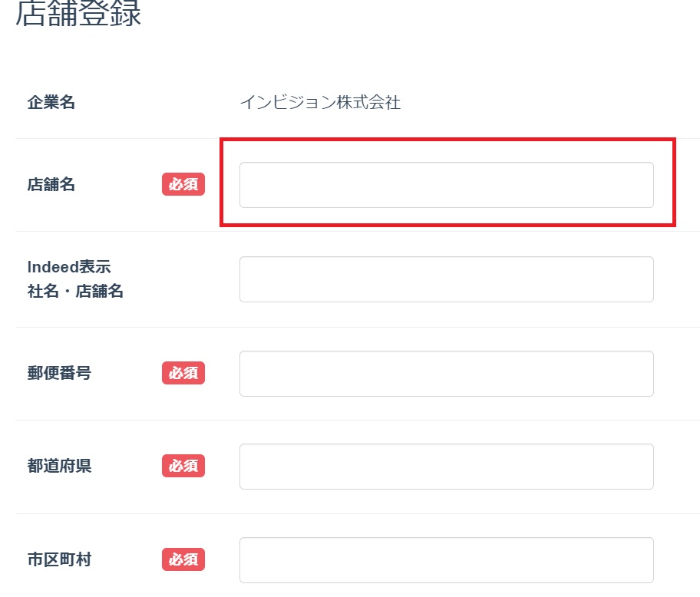Click the 必須 badge beside 郵便番号
Screen dimensions: 700x597
183,374
